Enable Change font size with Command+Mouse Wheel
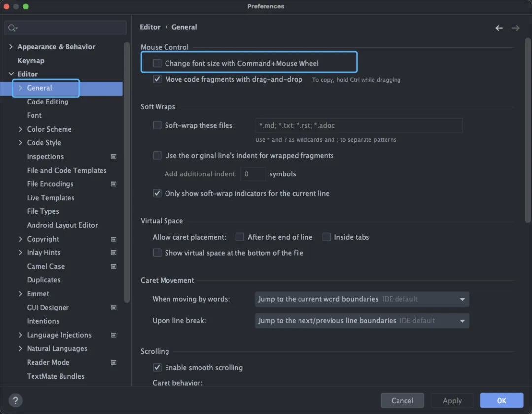Screen dimensions: 532x414 (157, 63)
